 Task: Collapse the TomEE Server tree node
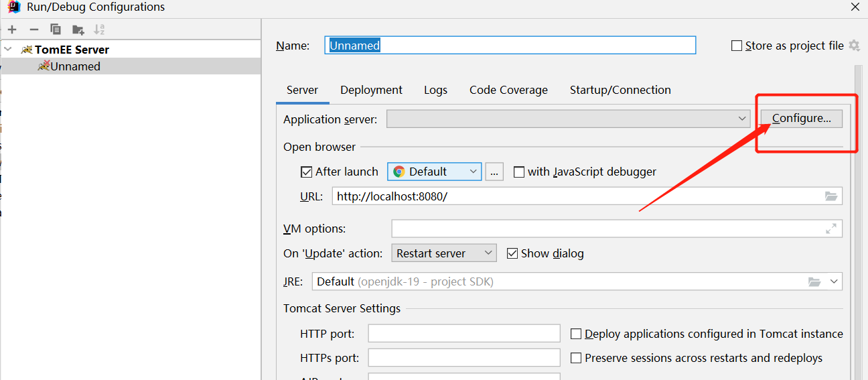pyautogui.click(x=8, y=50)
